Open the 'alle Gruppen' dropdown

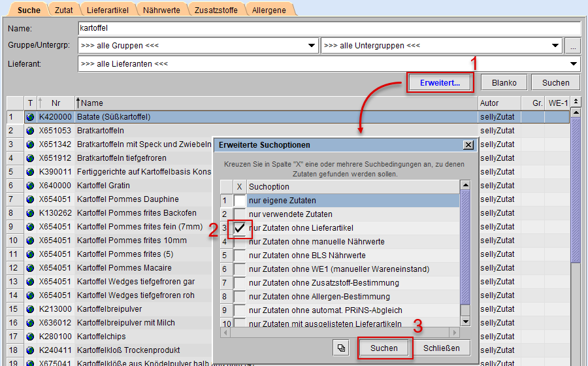(312, 46)
